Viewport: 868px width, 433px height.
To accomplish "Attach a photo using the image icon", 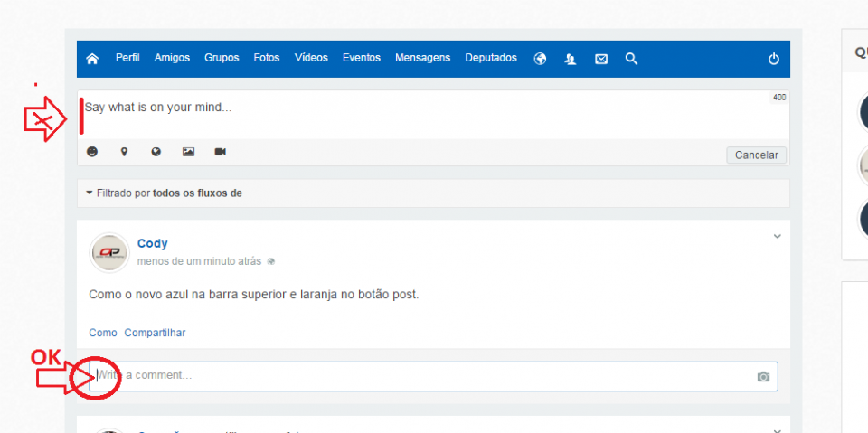I will (x=188, y=152).
